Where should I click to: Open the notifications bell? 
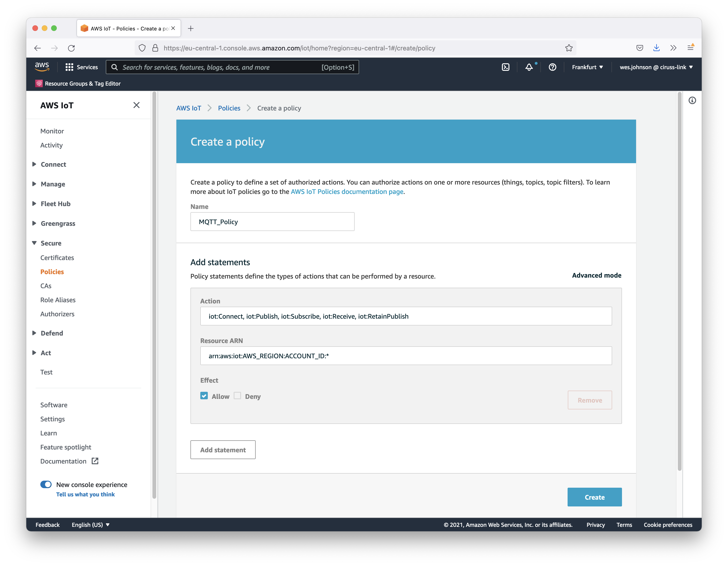529,67
